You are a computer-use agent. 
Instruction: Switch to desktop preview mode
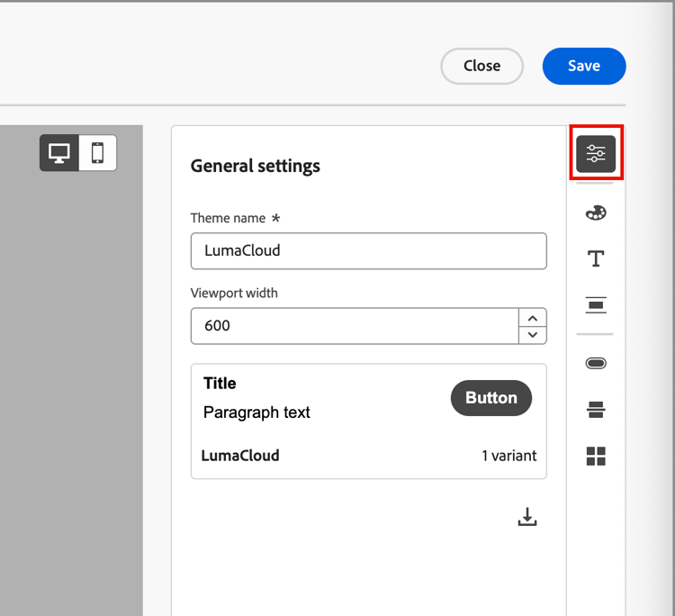[x=59, y=153]
